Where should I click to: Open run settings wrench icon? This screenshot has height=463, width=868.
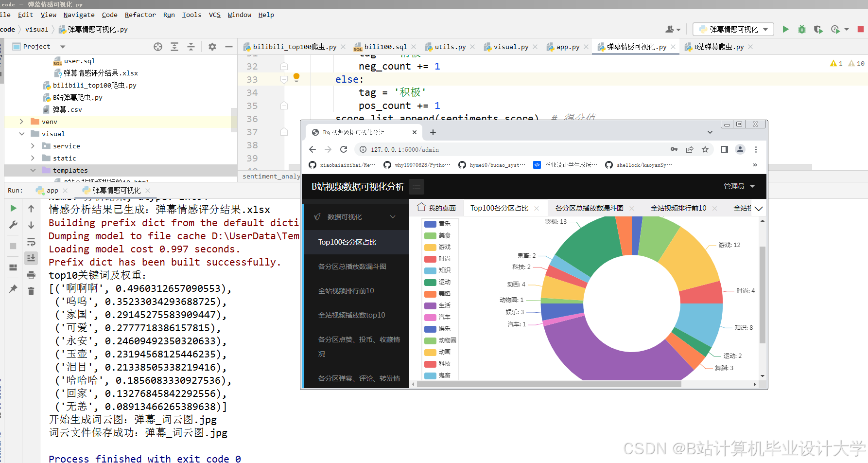[13, 225]
